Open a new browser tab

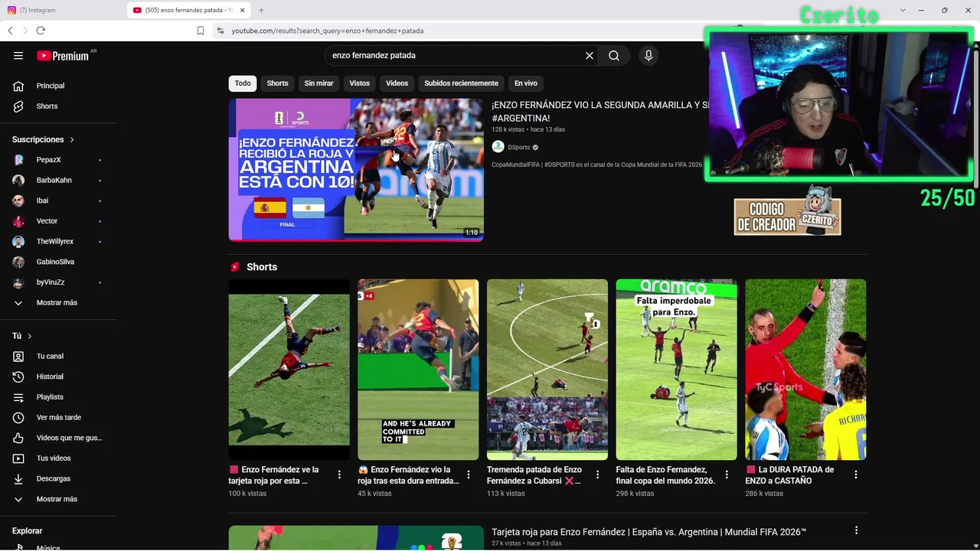[x=261, y=10]
